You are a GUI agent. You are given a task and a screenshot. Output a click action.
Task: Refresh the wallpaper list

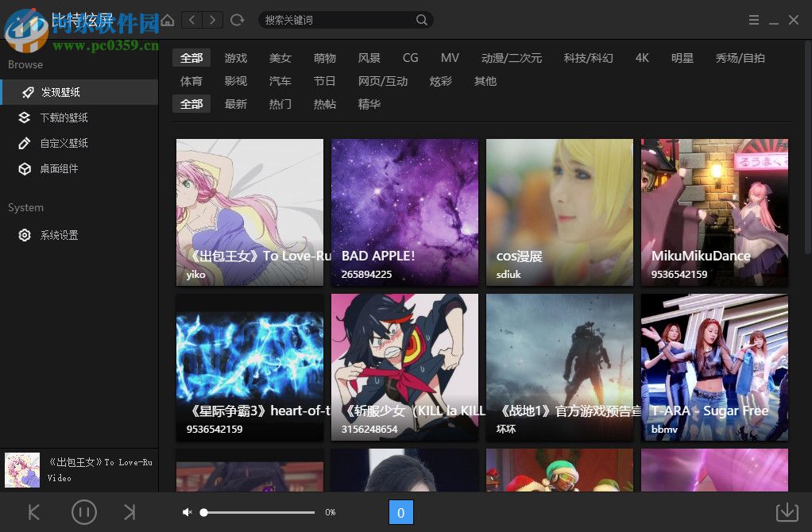pos(237,20)
